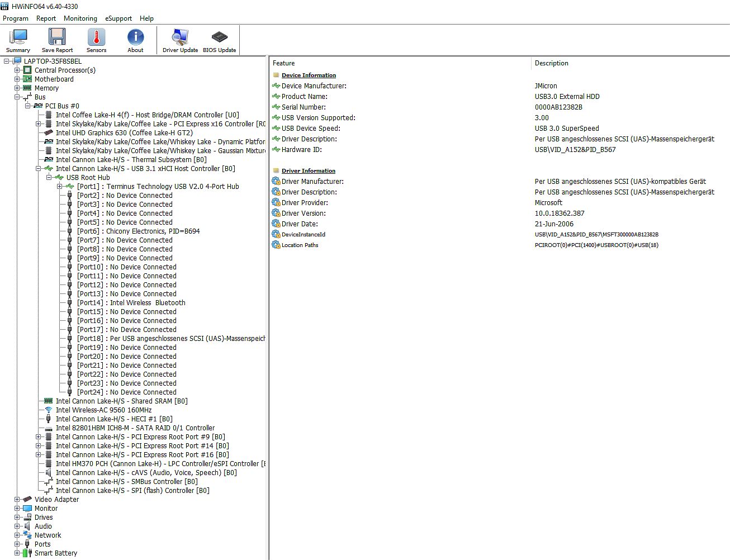Open the eSupport menu

point(118,18)
